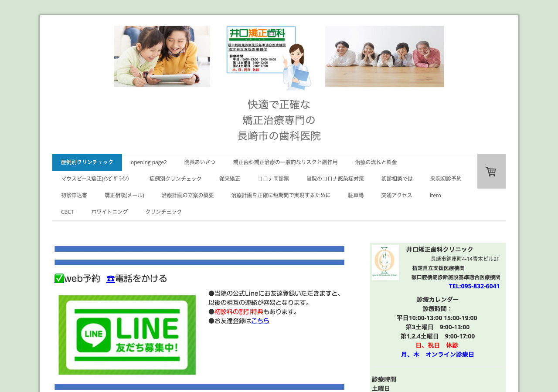Image resolution: width=558 pixels, height=392 pixels.
Task: Select 当院のコロナ感染症対策 menu item
Action: coord(335,179)
